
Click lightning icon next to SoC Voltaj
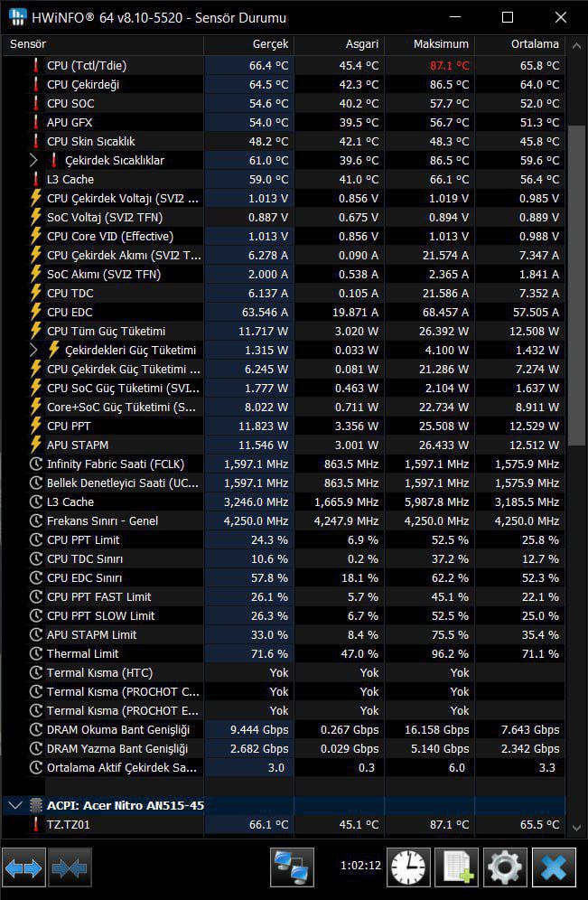[36, 217]
